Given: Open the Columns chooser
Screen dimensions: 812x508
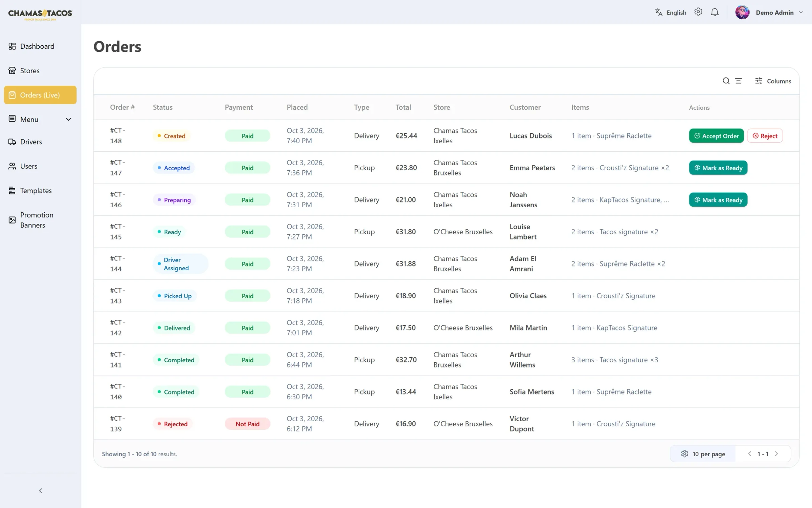Looking at the screenshot, I should [773, 81].
